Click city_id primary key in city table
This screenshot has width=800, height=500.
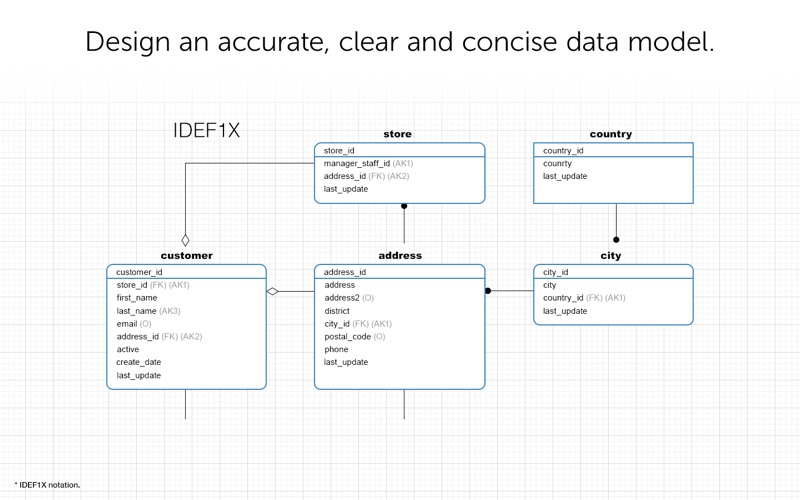555,272
